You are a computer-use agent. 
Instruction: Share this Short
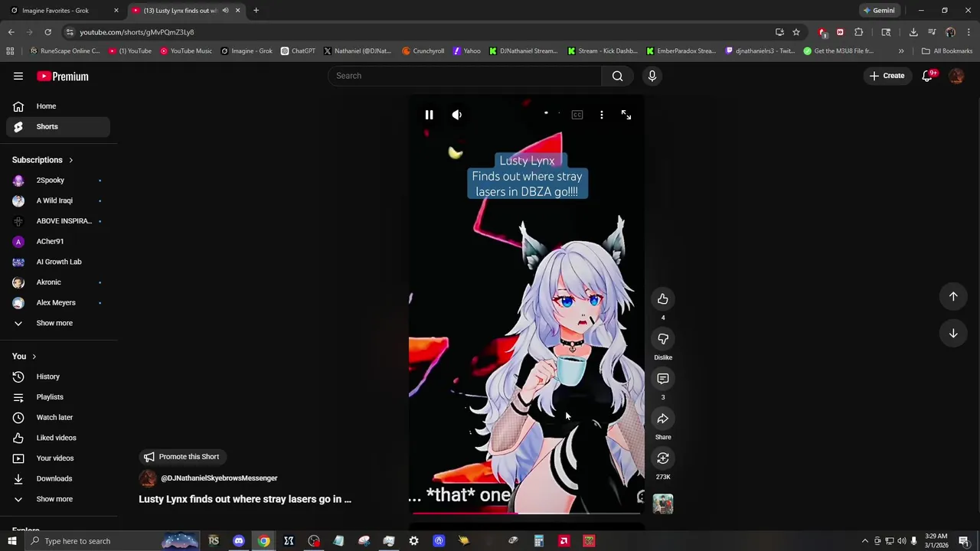pyautogui.click(x=663, y=419)
